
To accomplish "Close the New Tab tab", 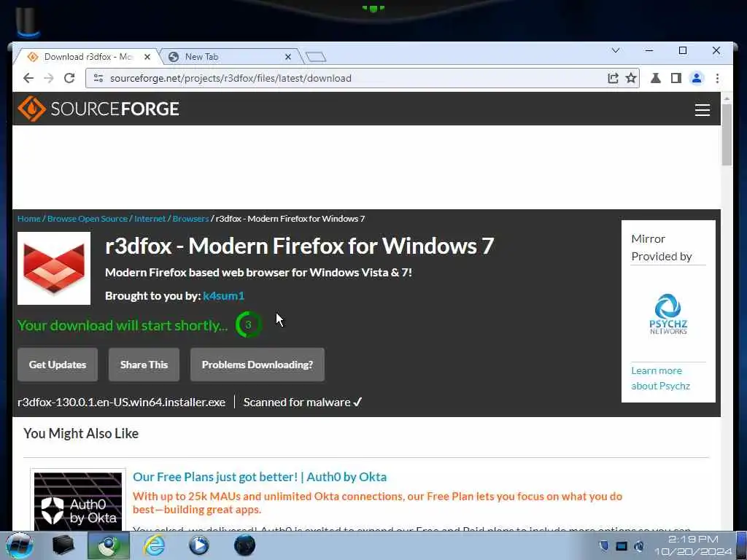I will pyautogui.click(x=287, y=57).
